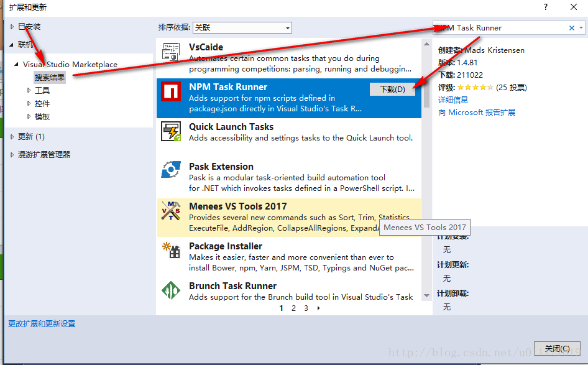This screenshot has width=588, height=365.
Task: Open the 详细信息 link
Action: 453,99
